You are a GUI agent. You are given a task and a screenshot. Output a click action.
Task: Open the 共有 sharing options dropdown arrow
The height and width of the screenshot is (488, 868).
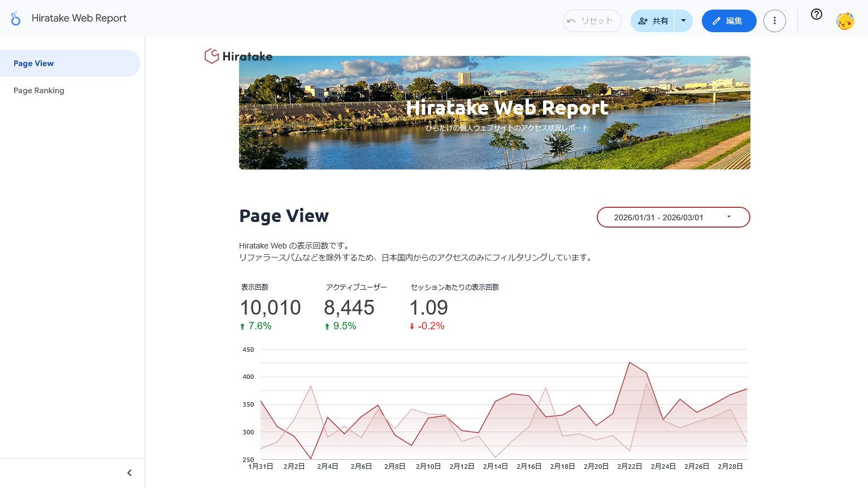coord(683,20)
